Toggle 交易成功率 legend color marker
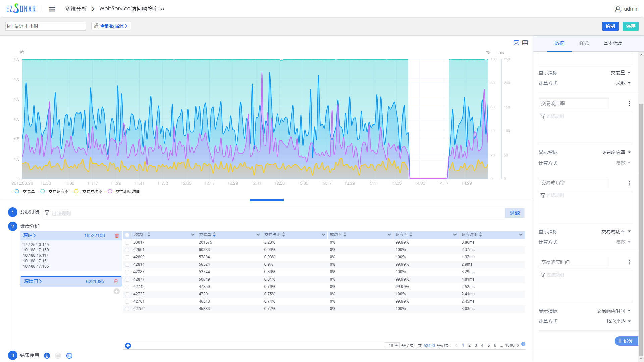 tap(76, 191)
